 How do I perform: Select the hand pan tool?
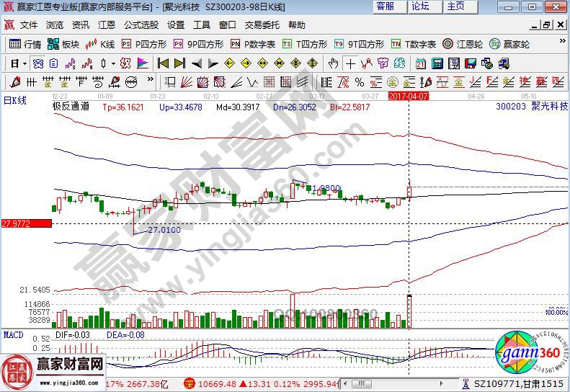334,63
